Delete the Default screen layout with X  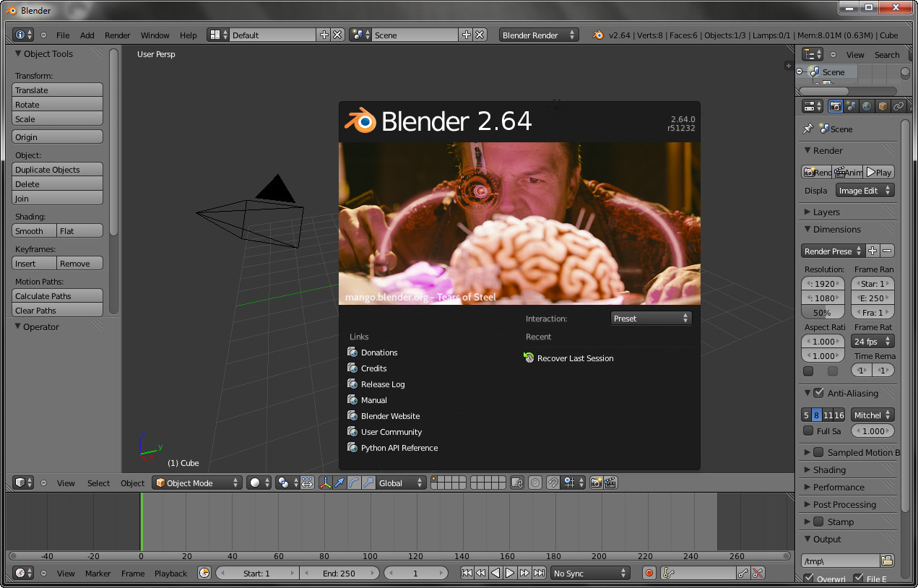337,35
